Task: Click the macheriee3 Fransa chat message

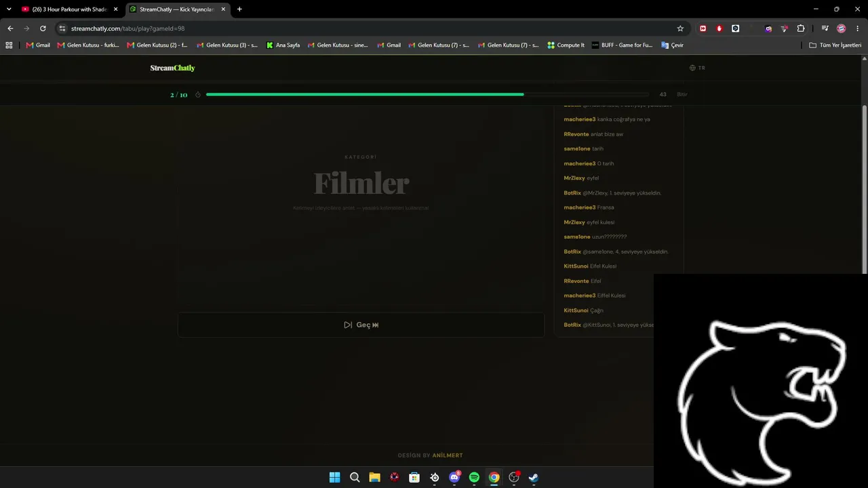Action: [x=589, y=207]
